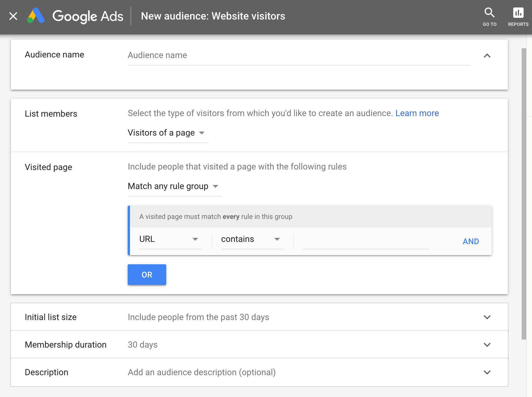
Task: Click the '30 days' membership value
Action: point(143,345)
